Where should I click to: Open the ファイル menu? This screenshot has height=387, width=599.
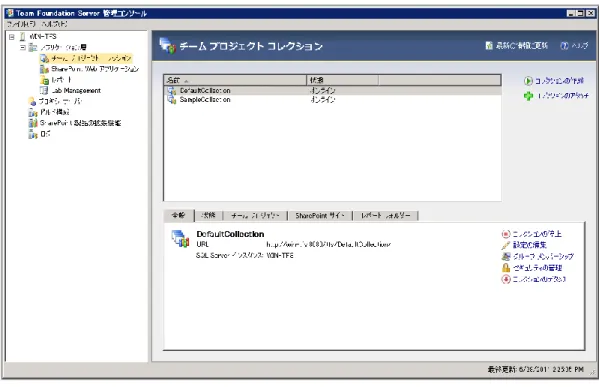pos(21,24)
